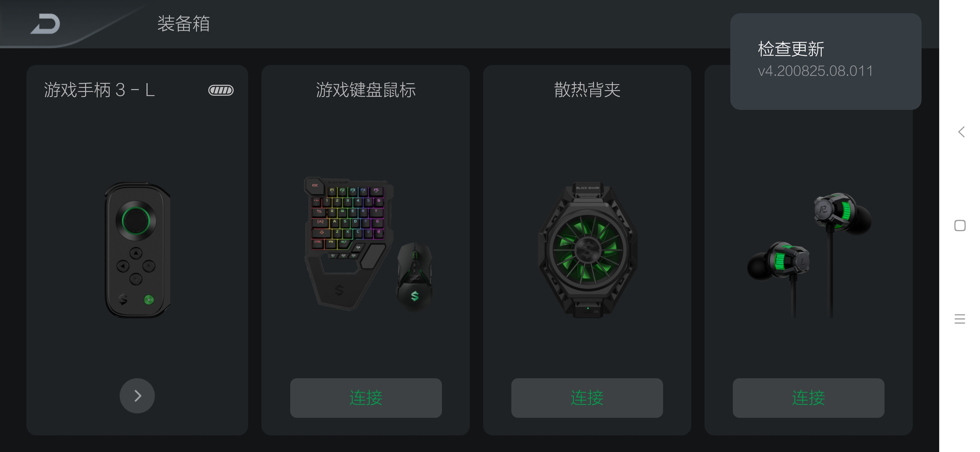Tap the mouse picture beside the keyboard

point(415,277)
